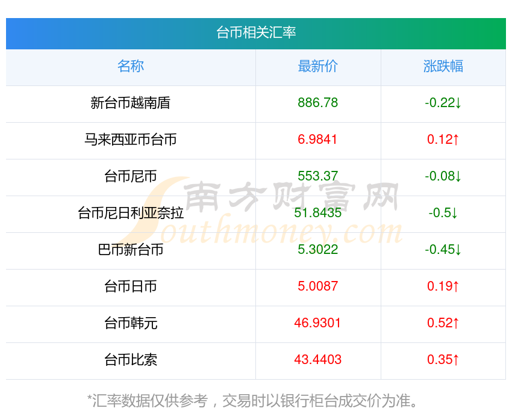512x420 pixels.
Task: Open the 马来西亚币台币 row name
Action: (x=131, y=140)
